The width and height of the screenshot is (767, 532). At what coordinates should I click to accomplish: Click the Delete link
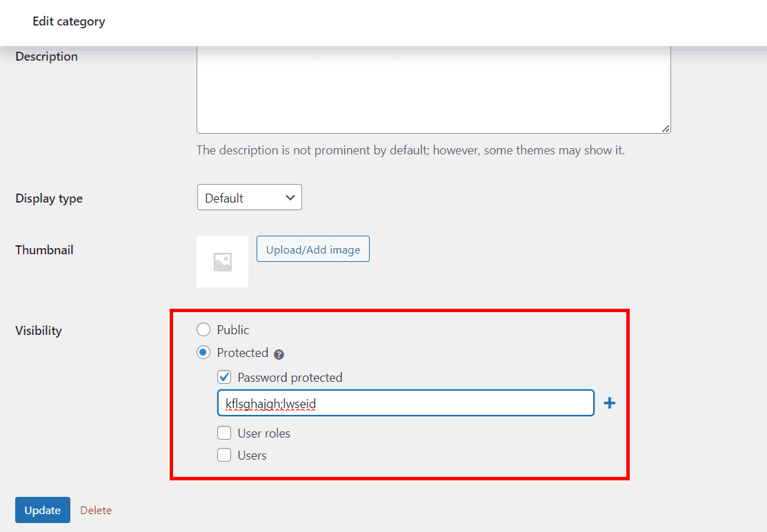click(x=95, y=510)
